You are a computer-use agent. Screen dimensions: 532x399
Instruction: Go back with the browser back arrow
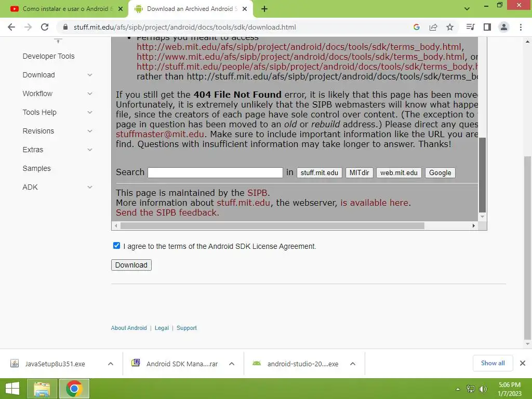11,27
